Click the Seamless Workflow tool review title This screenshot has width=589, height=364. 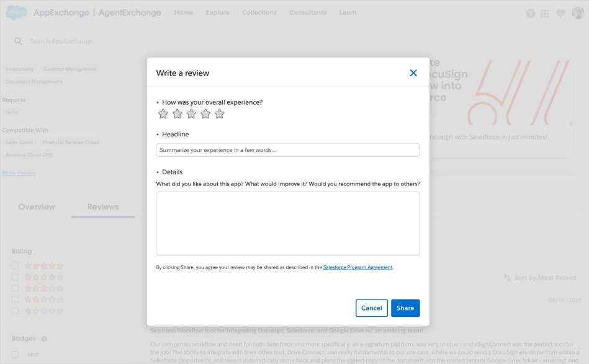[287, 331]
